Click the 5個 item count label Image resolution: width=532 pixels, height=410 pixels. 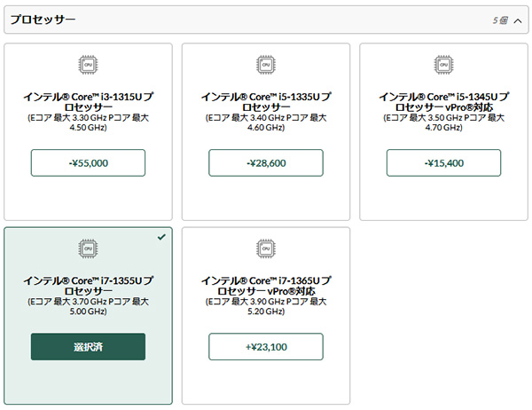500,20
